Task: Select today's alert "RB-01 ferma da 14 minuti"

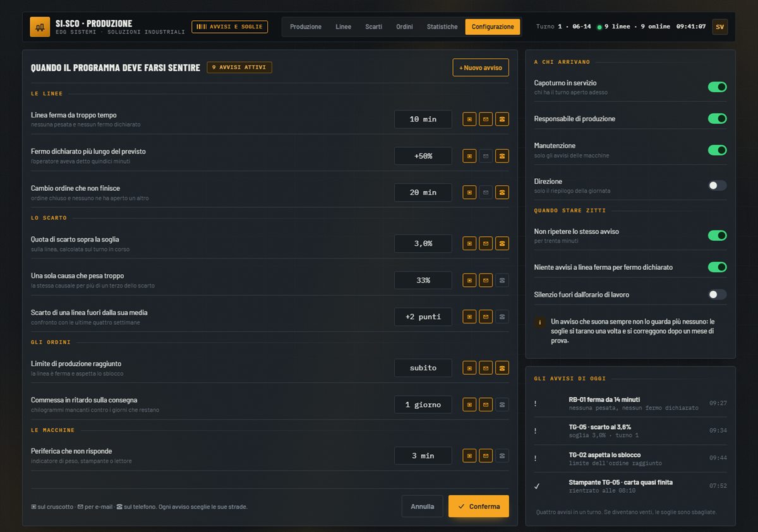Action: [630, 403]
